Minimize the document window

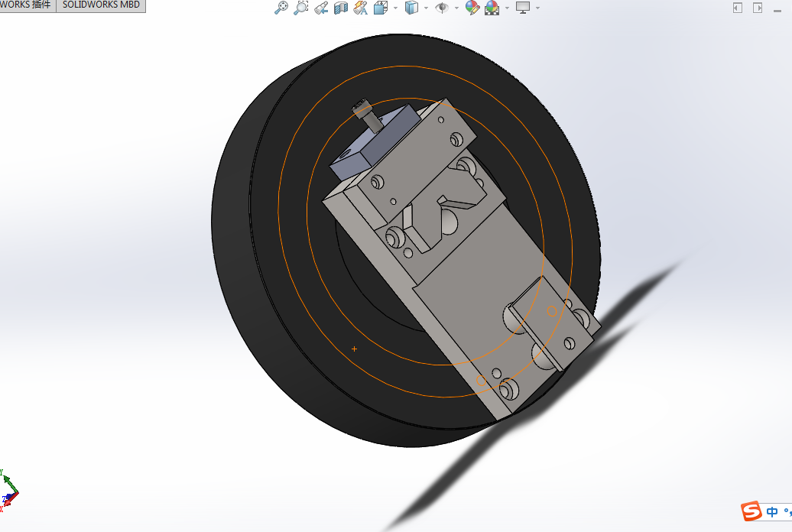(x=777, y=10)
